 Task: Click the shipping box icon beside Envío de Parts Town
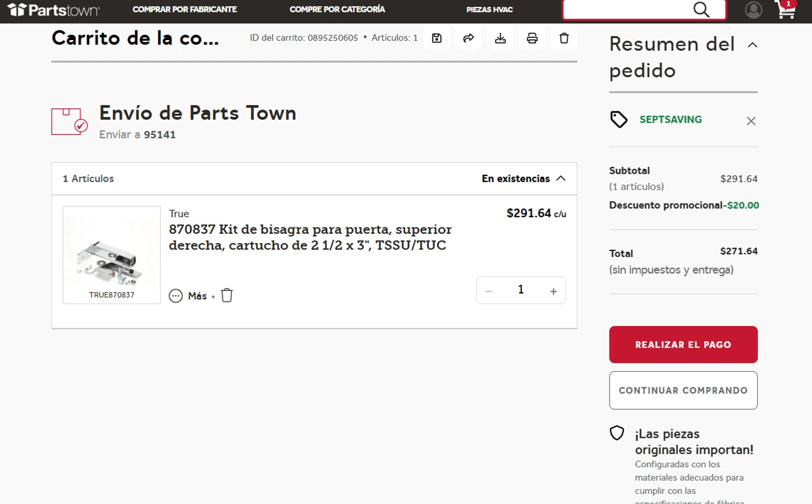69,121
